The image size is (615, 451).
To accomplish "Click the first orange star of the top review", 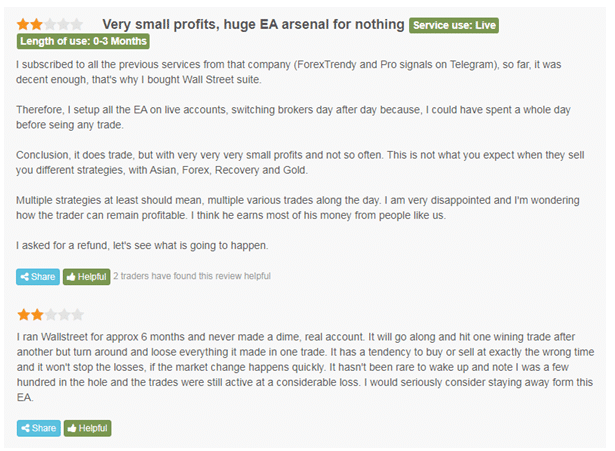I will 23,25.
